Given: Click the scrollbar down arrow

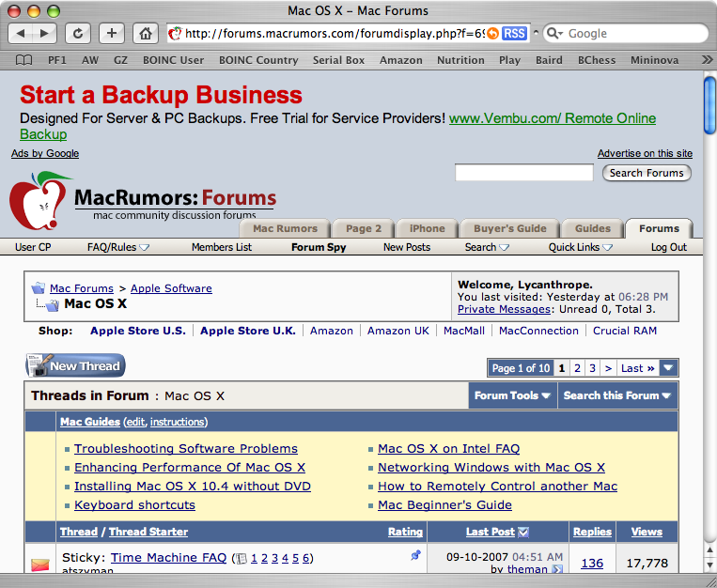Looking at the screenshot, I should click(x=709, y=565).
